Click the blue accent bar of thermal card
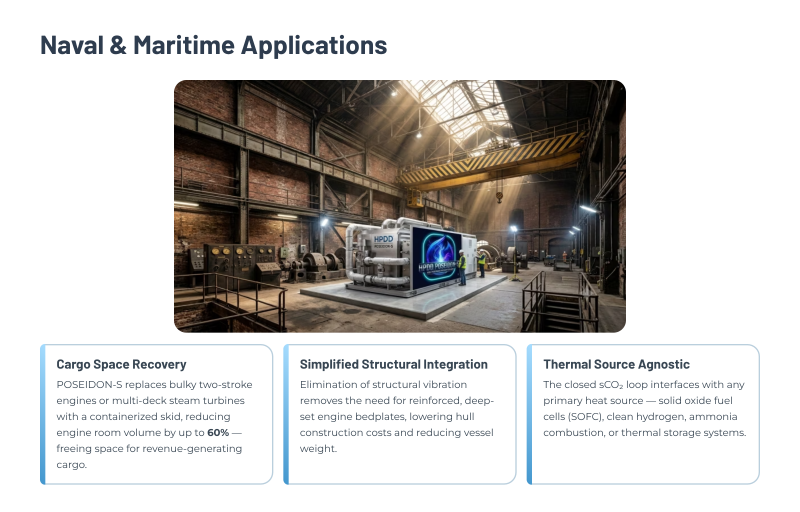The height and width of the screenshot is (512, 800). [x=530, y=414]
